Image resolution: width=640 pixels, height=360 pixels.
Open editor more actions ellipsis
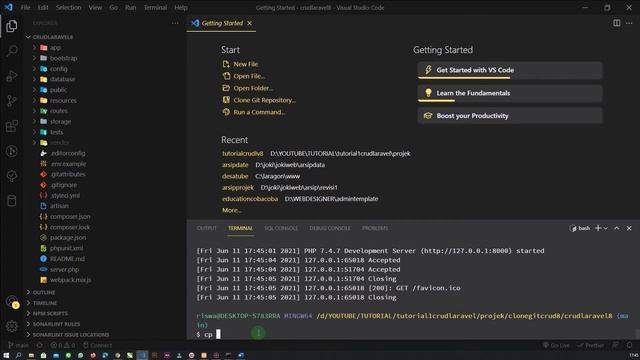point(629,23)
